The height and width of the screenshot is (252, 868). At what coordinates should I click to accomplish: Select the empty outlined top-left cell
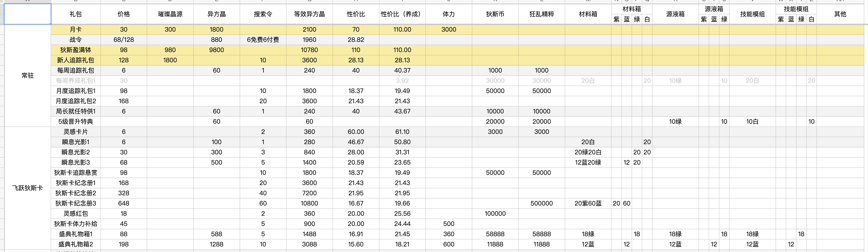(28, 14)
